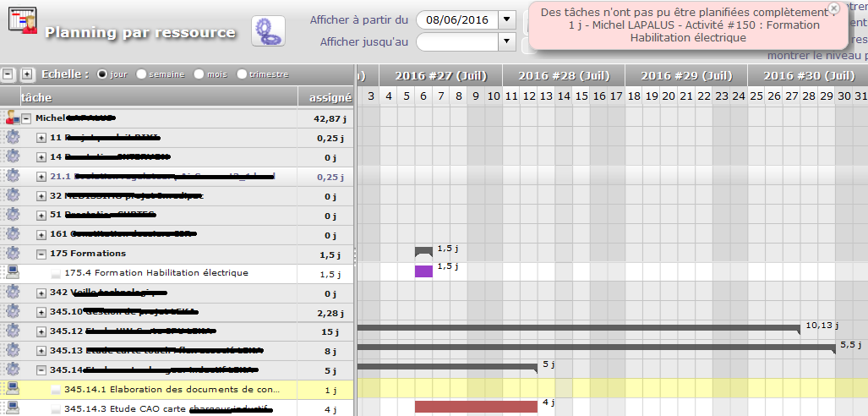Select the 'mois' scale option
This screenshot has width=868, height=416.
click(x=199, y=74)
